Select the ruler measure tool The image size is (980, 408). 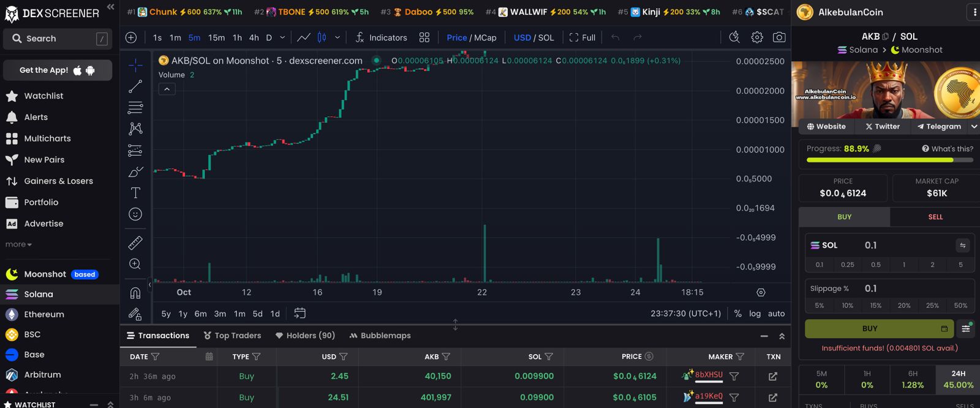pos(135,243)
